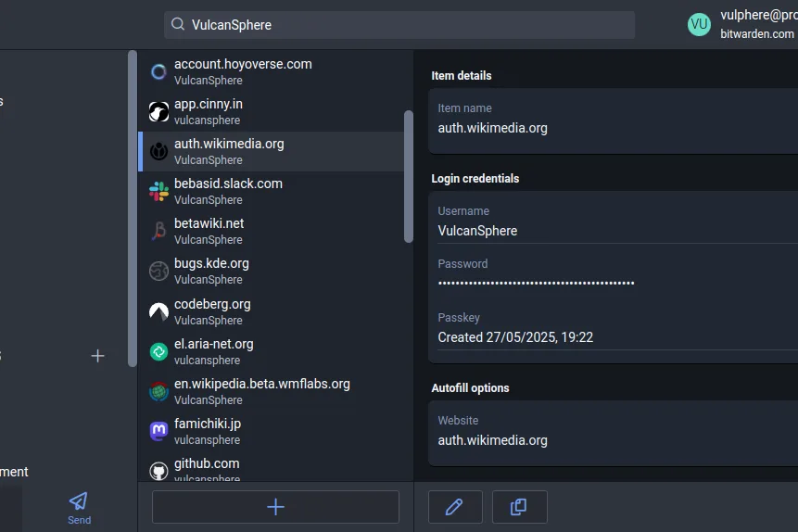798x532 pixels.
Task: Click the GitHub octocat icon
Action: [158, 471]
